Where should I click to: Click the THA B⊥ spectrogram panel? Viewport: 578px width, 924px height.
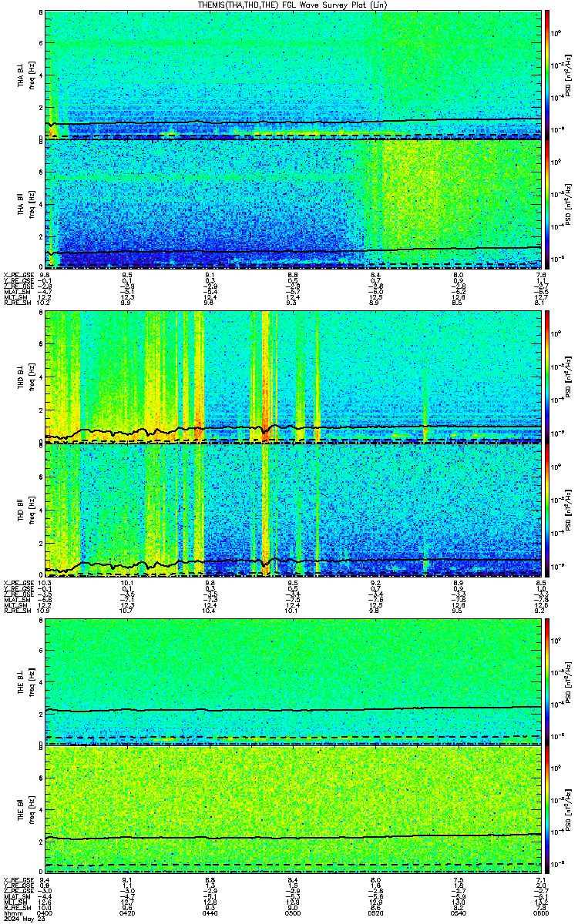(x=294, y=75)
